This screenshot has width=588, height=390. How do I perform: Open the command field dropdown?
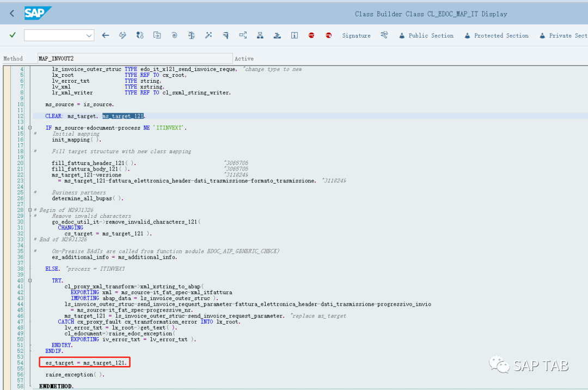[89, 35]
